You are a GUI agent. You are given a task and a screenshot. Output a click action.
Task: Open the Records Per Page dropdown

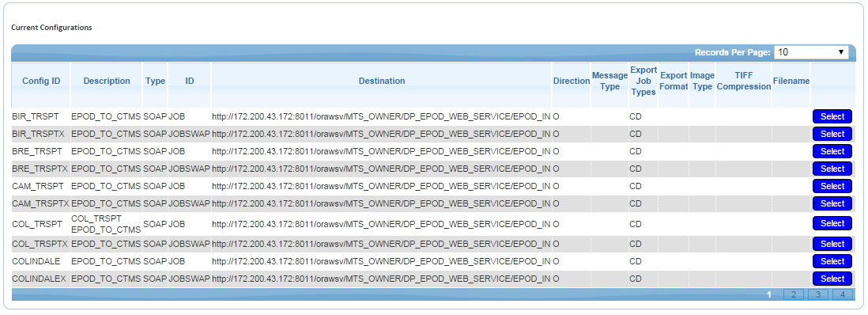pyautogui.click(x=811, y=52)
